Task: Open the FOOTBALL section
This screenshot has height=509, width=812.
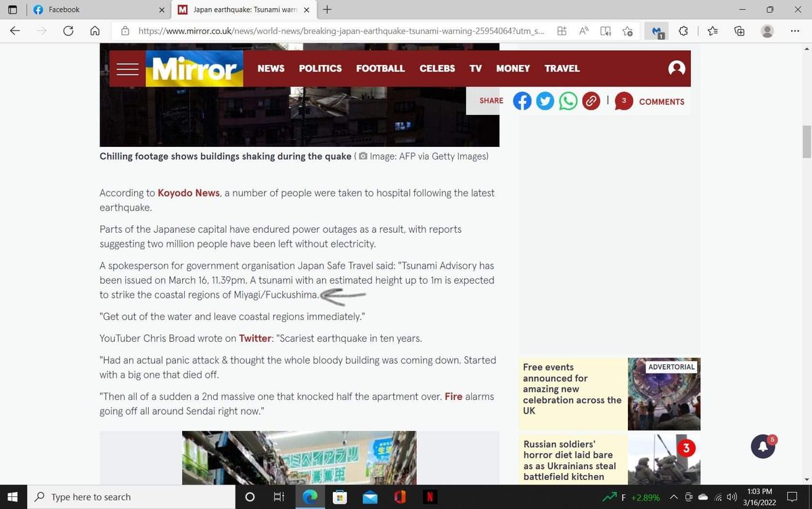Action: click(x=380, y=68)
